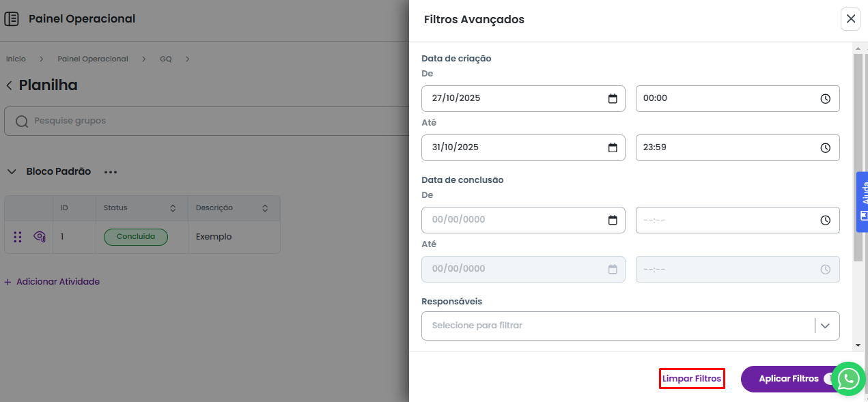Click the drag handle on row 1

pyautogui.click(x=18, y=237)
